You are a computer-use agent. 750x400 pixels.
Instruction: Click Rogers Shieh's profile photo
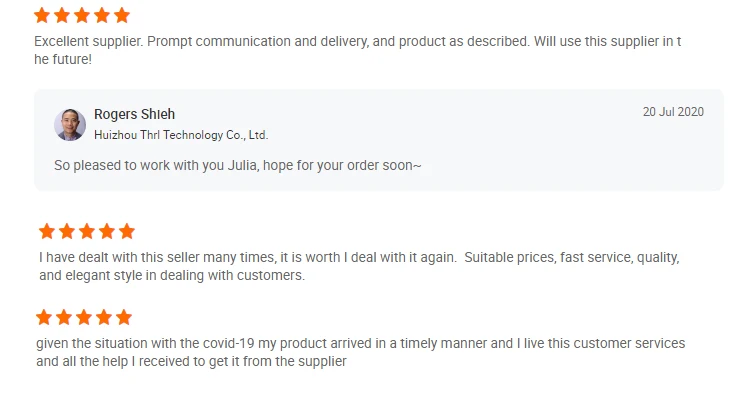[x=70, y=124]
